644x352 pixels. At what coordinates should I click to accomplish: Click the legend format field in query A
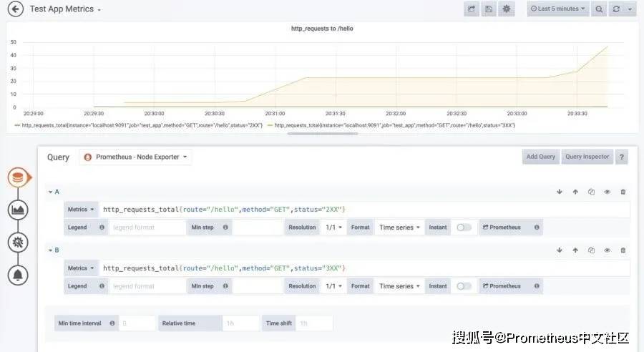tap(147, 228)
